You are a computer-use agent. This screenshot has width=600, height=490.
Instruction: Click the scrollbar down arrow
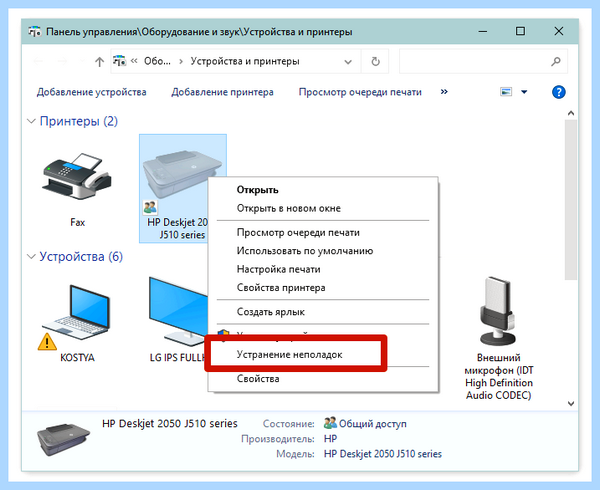click(x=571, y=403)
